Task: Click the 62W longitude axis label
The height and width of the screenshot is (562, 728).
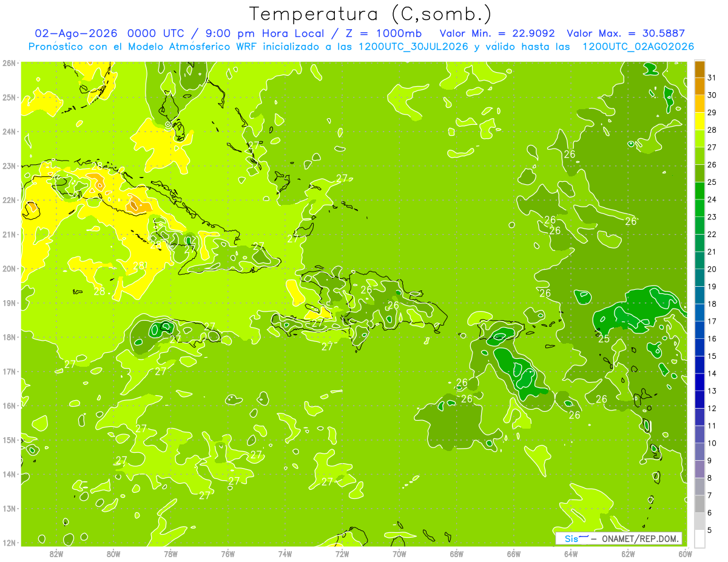Action: (628, 554)
